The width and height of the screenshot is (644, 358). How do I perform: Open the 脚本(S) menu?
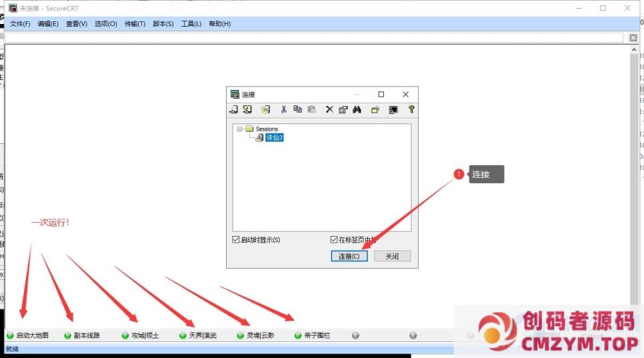click(163, 24)
